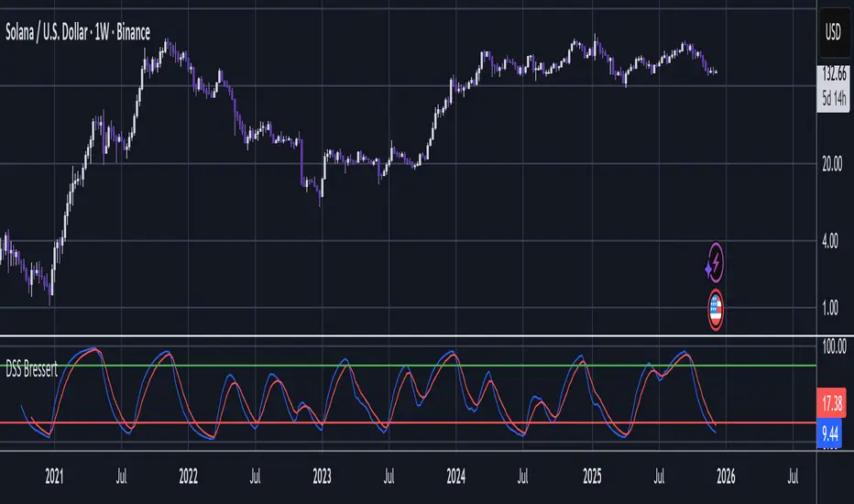Click the 2024 time axis label
Viewport: 854px width, 504px height.
456,477
